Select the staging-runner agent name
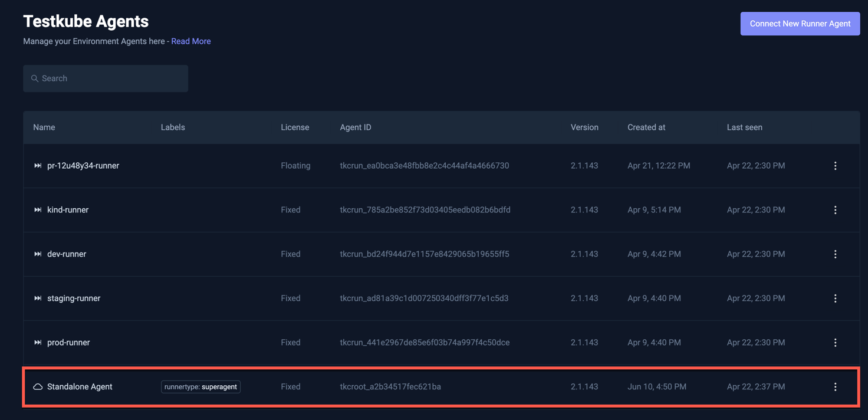This screenshot has width=868, height=420. (x=74, y=298)
